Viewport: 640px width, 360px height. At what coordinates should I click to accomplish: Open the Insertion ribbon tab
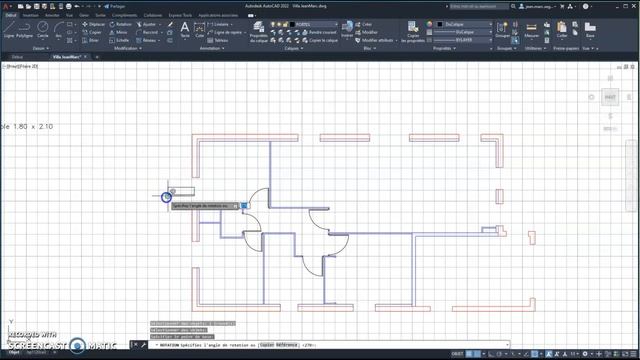pyautogui.click(x=31, y=16)
